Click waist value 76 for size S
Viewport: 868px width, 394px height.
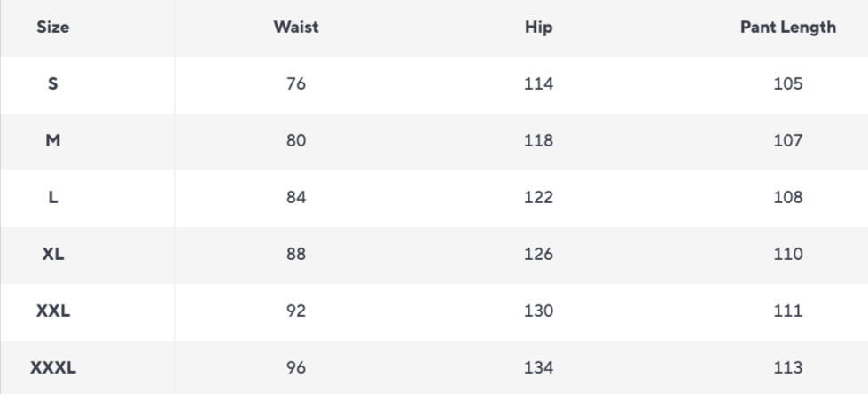pyautogui.click(x=296, y=84)
